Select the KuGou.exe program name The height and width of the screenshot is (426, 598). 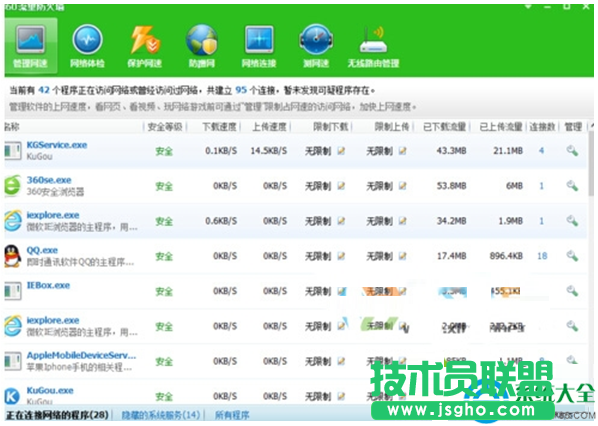50,390
